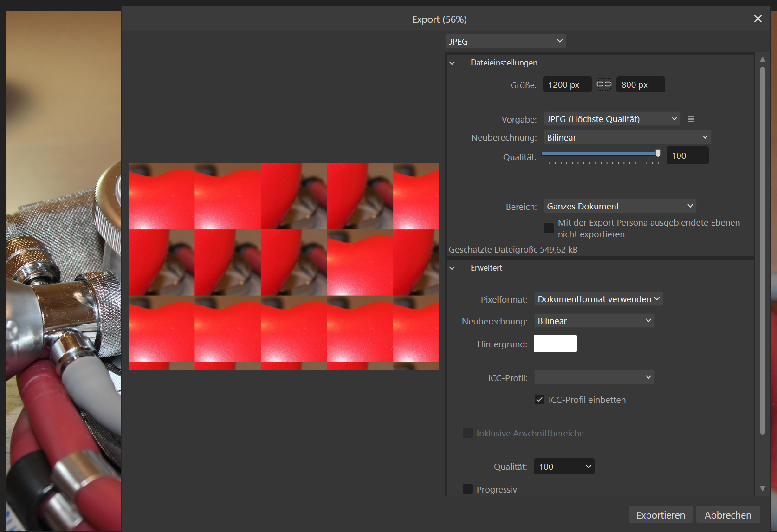Click the Qualität slider handle
The width and height of the screenshot is (777, 532).
point(658,154)
